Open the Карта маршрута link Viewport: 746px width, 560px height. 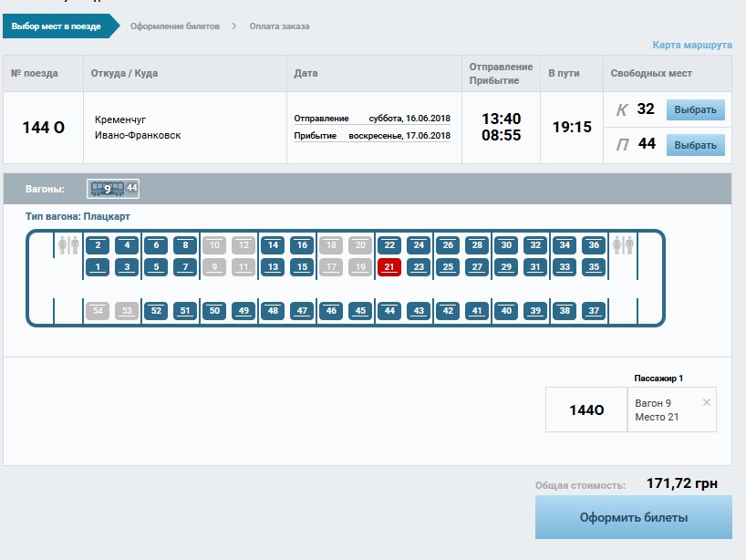[692, 45]
